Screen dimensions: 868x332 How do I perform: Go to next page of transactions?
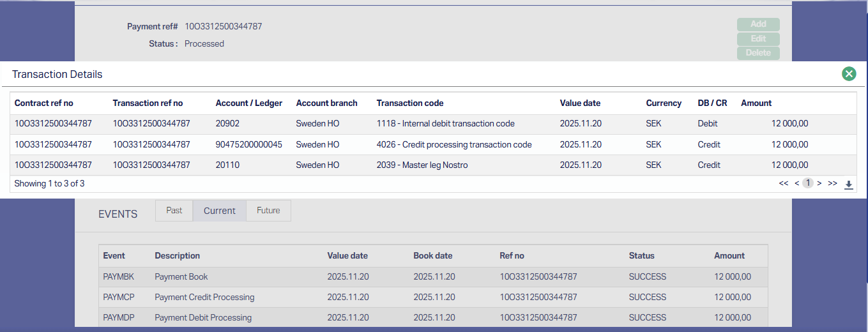(x=819, y=183)
